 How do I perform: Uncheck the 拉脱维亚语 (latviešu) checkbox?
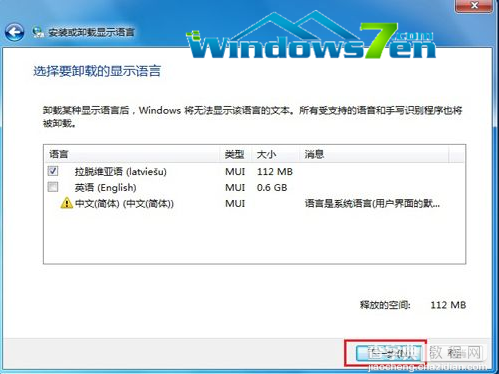point(53,171)
